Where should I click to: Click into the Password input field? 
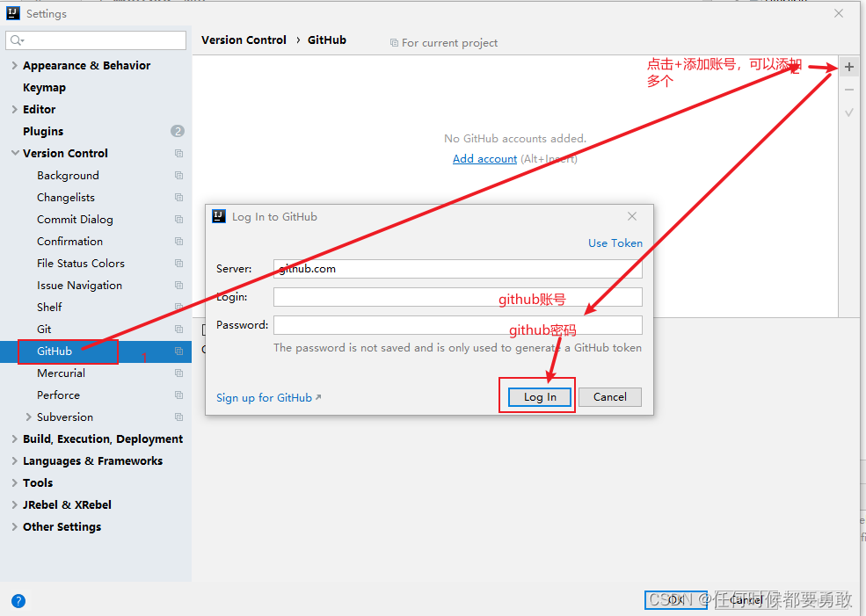point(458,325)
